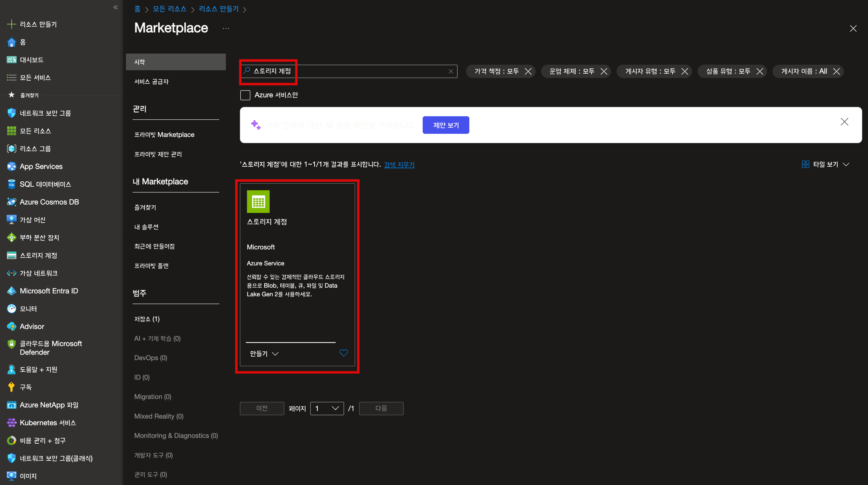Open the 타일 보기 view dropdown
This screenshot has width=868, height=485.
click(825, 164)
